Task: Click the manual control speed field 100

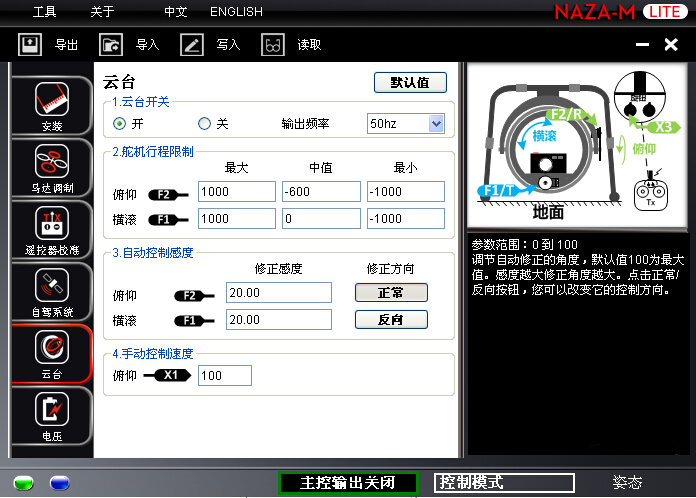Action: tap(224, 376)
